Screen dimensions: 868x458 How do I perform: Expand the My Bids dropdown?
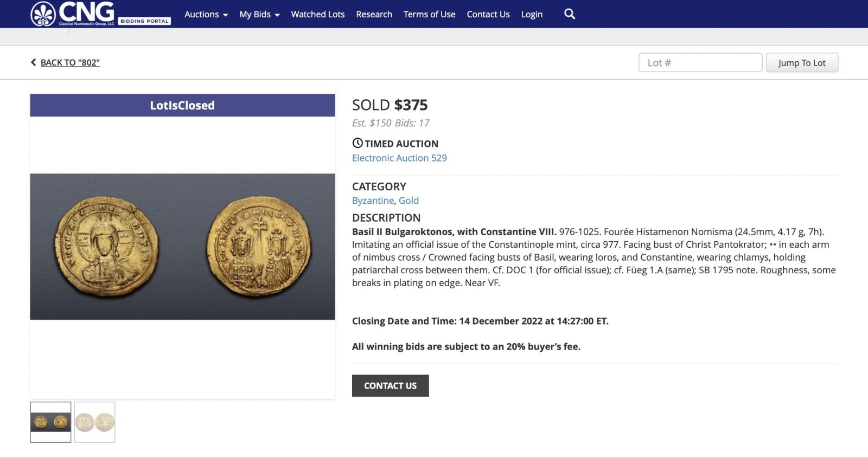[259, 14]
